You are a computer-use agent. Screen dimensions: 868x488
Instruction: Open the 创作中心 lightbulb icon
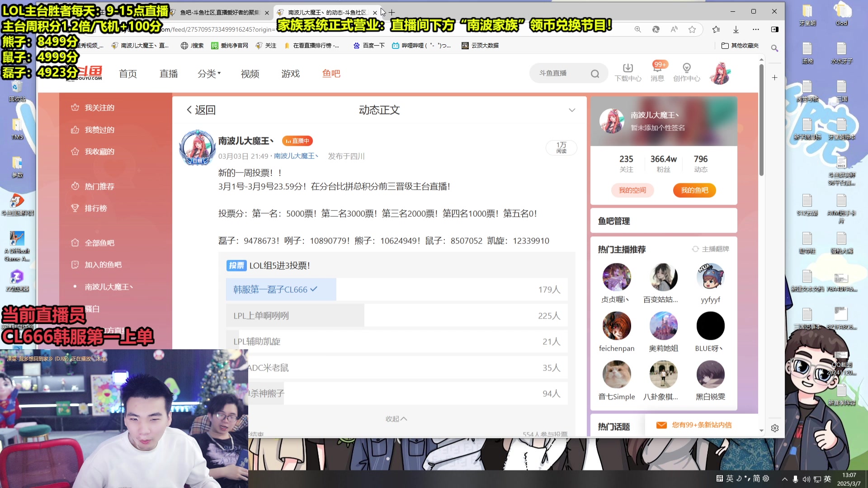click(x=687, y=68)
